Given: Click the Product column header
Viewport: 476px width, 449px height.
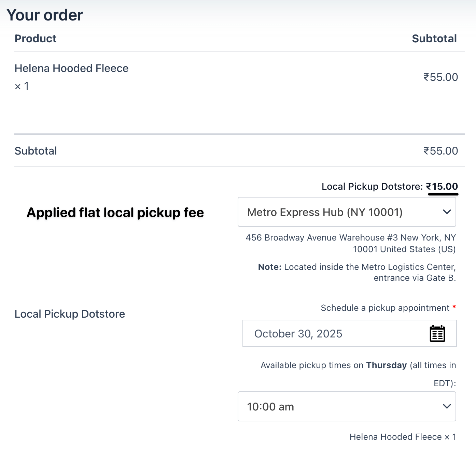Looking at the screenshot, I should tap(35, 39).
